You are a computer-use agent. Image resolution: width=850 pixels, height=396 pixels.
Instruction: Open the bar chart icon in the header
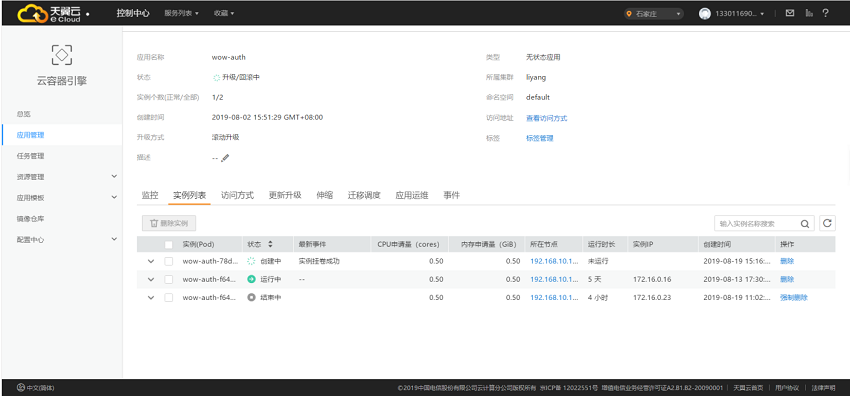pyautogui.click(x=809, y=13)
